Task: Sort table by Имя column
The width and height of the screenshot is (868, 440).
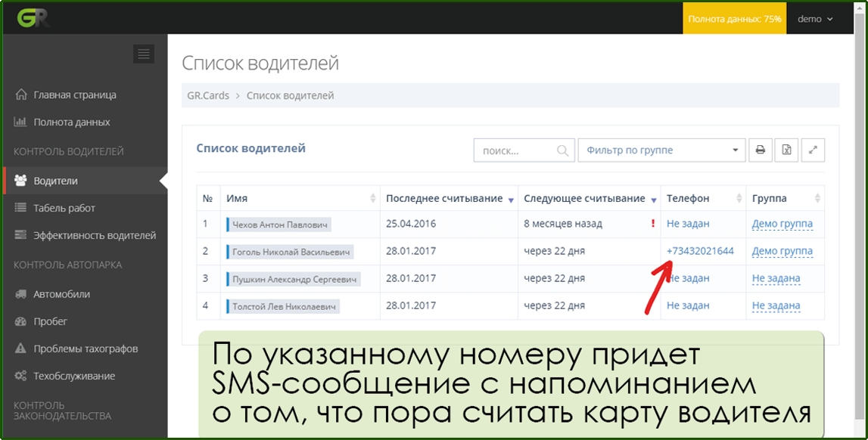Action: pyautogui.click(x=300, y=198)
